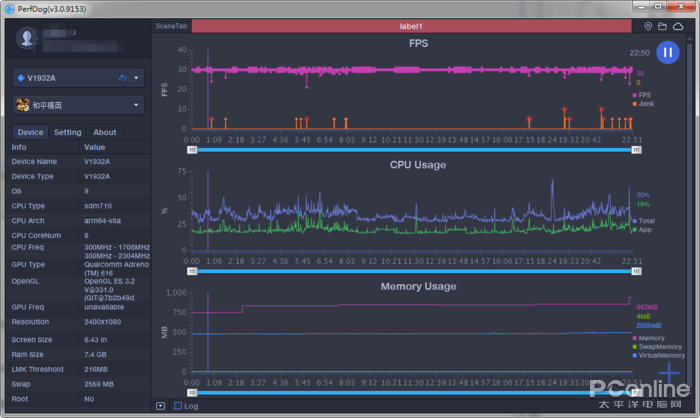Click the Value column header
This screenshot has width=700, height=418.
coord(95,147)
